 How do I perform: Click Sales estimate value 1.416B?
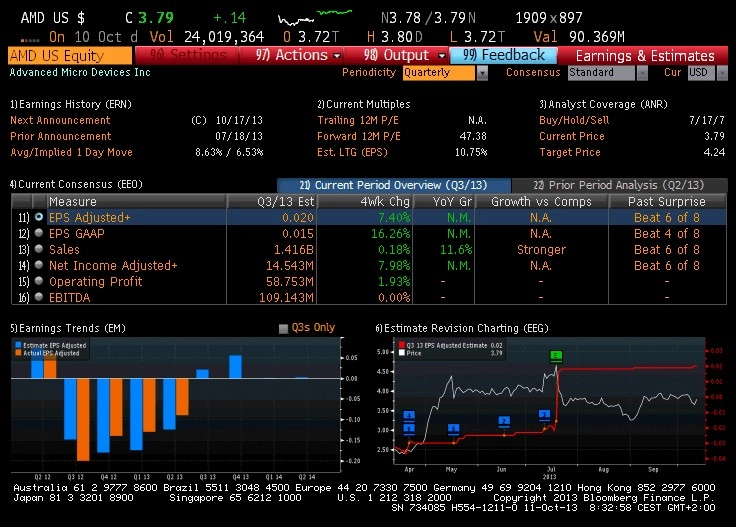[294, 250]
